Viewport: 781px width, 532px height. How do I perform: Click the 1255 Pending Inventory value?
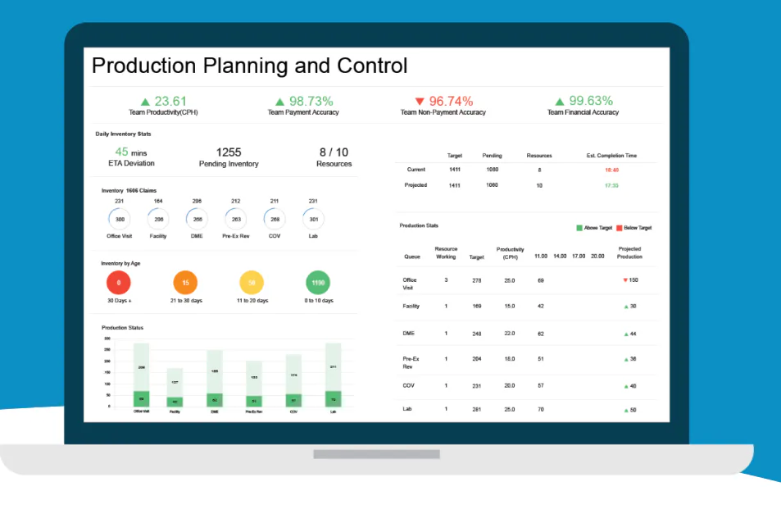229,152
